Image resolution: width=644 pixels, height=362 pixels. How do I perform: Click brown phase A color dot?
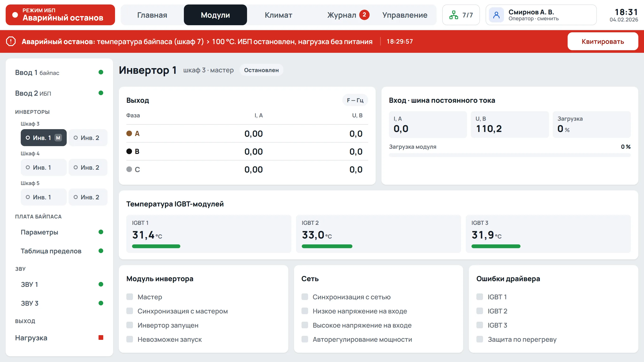pos(129,133)
